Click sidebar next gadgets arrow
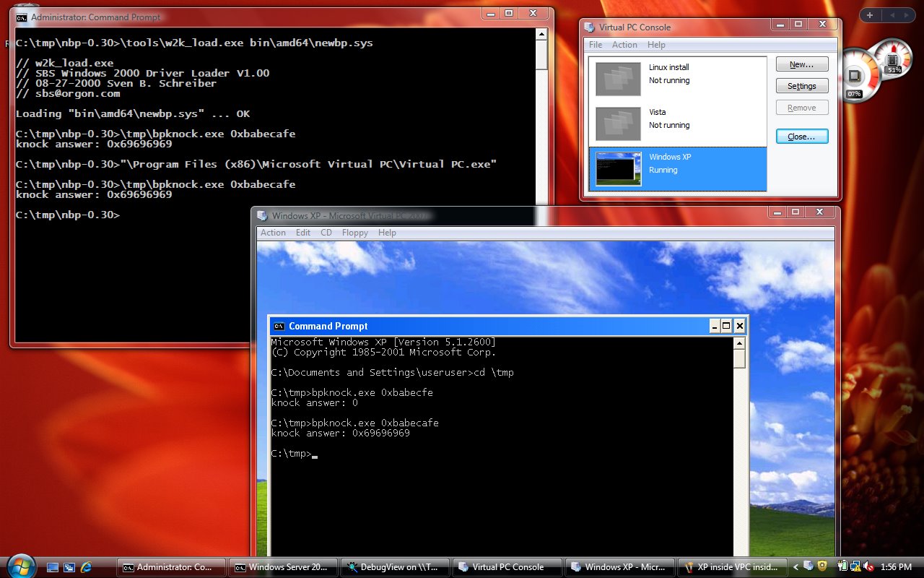Screen dimensions: 924x578 (x=907, y=15)
